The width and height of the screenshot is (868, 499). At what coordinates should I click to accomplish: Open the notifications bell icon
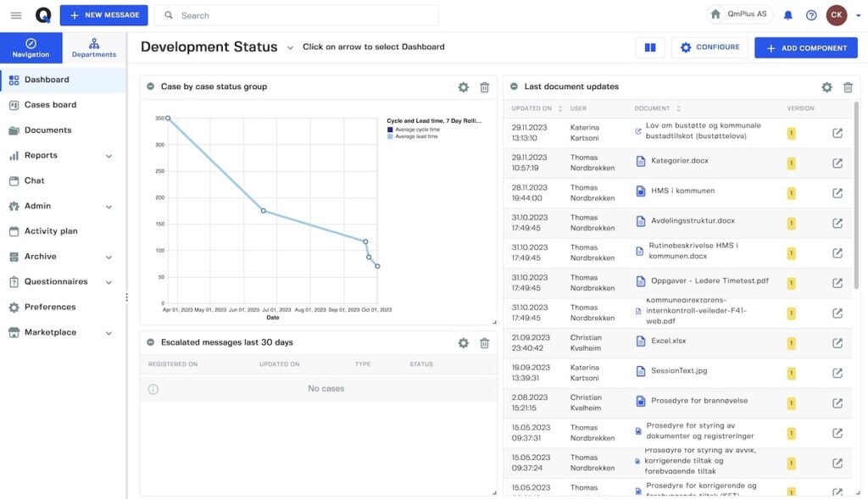788,15
